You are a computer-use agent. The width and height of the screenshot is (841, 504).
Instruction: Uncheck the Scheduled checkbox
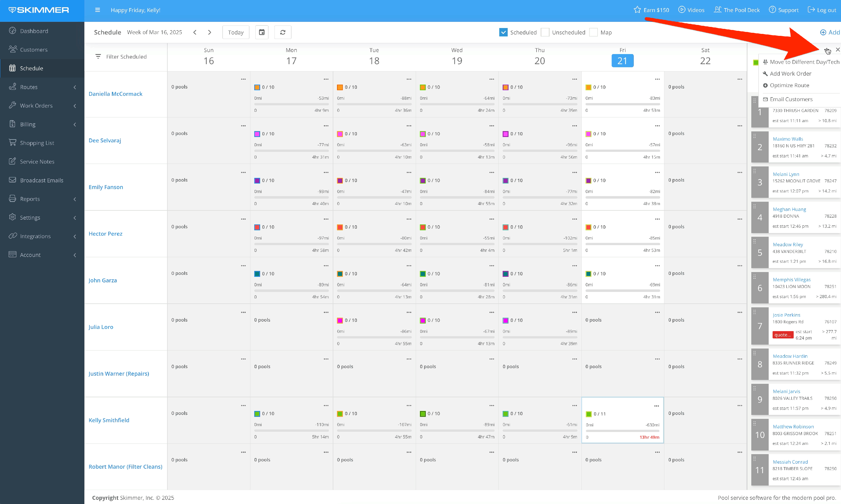503,32
